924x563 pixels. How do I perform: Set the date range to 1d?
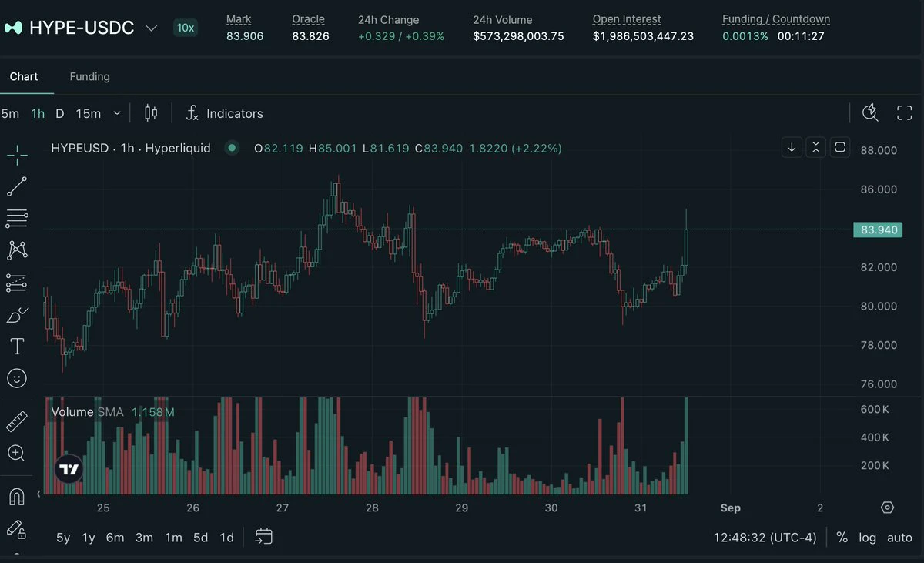click(226, 538)
